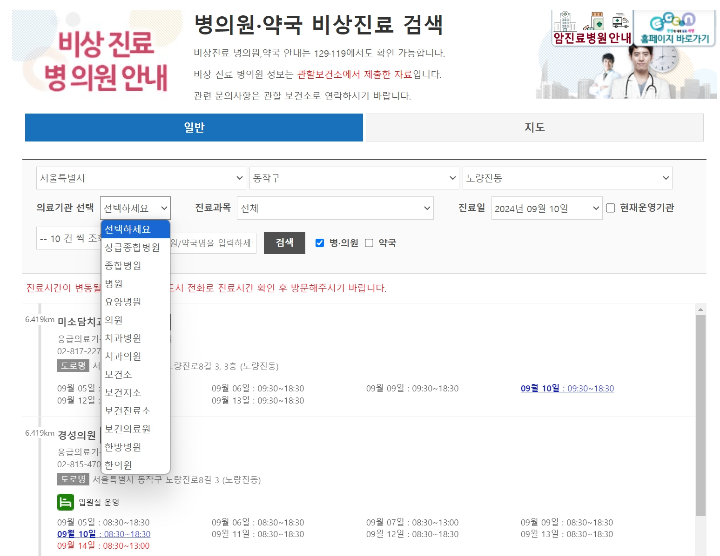The height and width of the screenshot is (556, 720).
Task: Pick 치과의원 from the options
Action: (x=135, y=356)
